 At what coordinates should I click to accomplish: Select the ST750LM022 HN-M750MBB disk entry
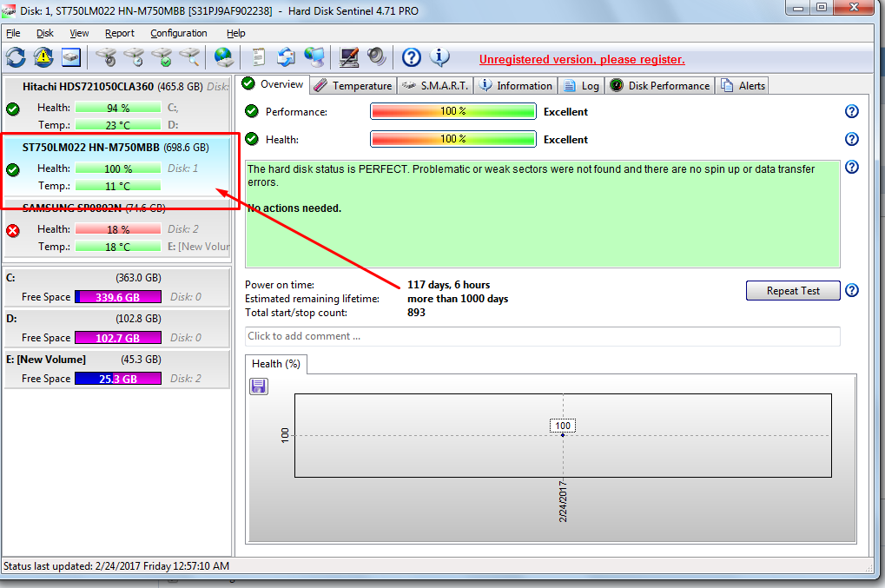tap(117, 166)
